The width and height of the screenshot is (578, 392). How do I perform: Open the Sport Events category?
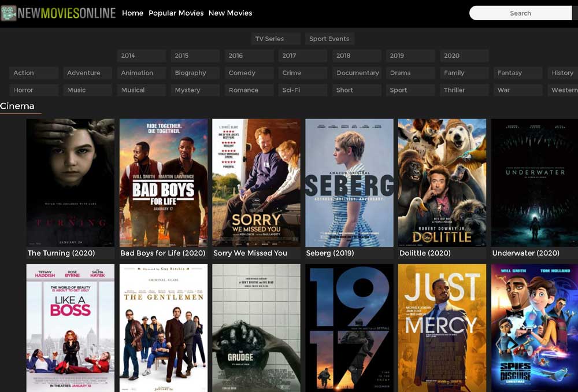coord(329,39)
